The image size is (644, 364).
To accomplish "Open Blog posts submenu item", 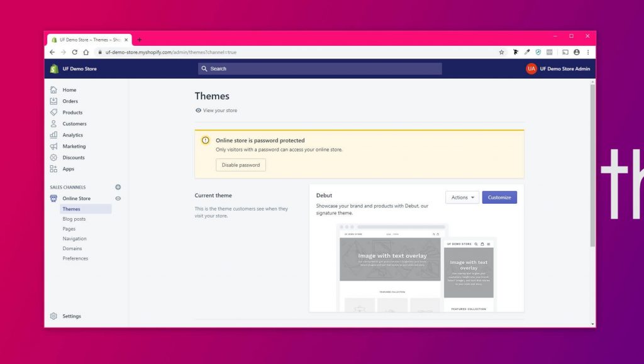I will 74,219.
